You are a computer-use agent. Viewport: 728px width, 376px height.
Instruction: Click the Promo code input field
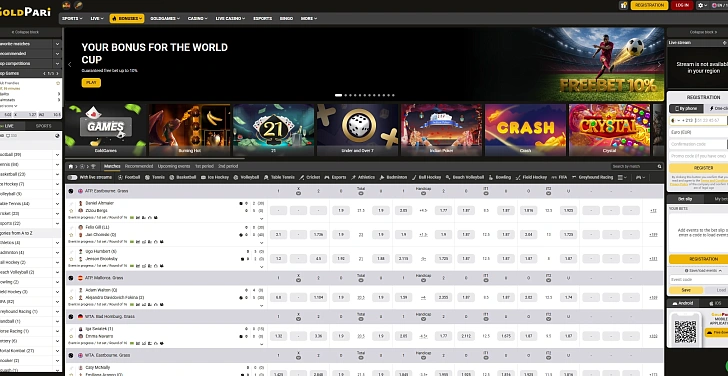(x=698, y=156)
